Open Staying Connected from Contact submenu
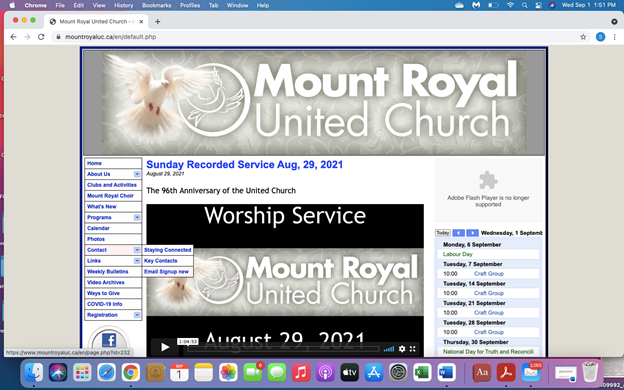The width and height of the screenshot is (624, 390). click(168, 250)
